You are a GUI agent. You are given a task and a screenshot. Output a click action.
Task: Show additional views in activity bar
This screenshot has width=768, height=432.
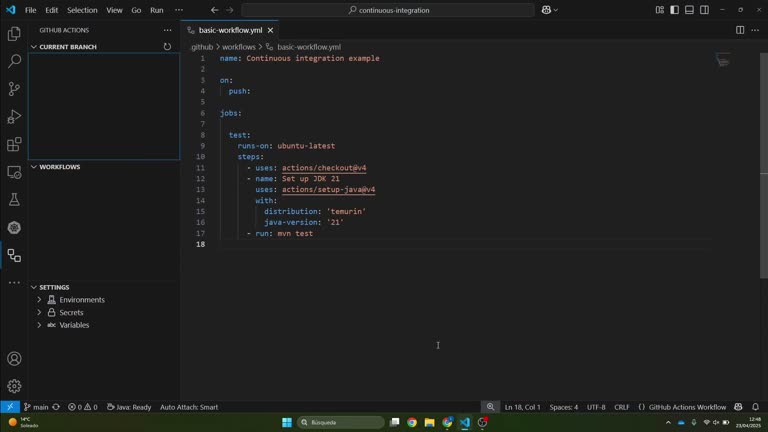tap(14, 283)
